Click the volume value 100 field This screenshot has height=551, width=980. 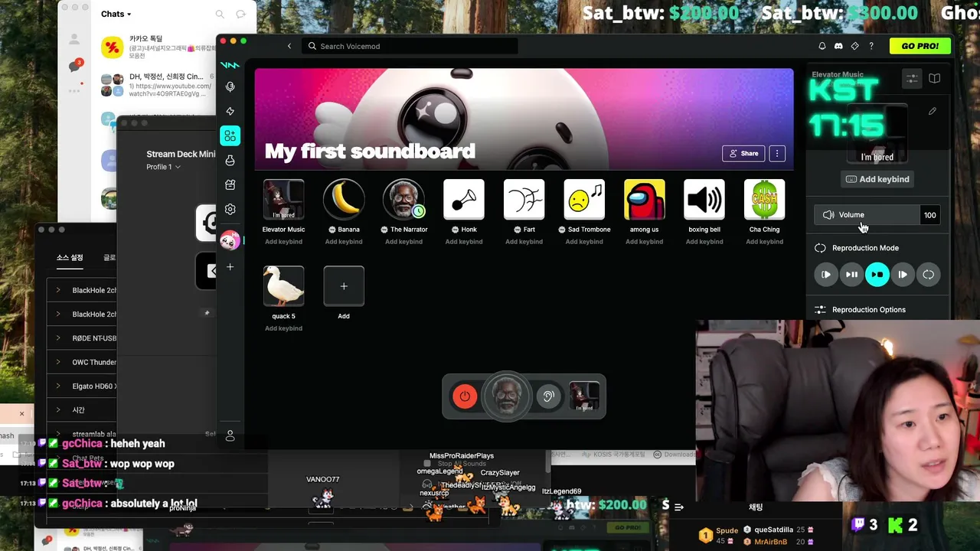[x=929, y=215]
